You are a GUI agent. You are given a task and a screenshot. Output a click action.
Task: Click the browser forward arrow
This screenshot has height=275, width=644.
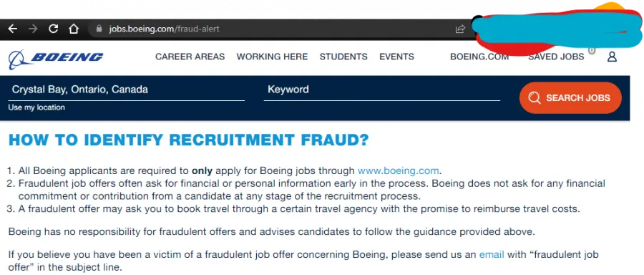33,29
